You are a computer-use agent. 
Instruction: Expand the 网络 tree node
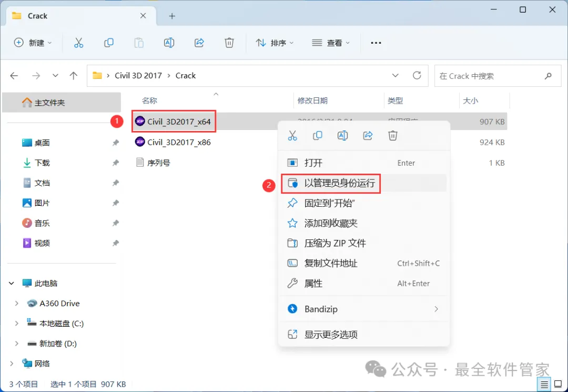click(12, 364)
